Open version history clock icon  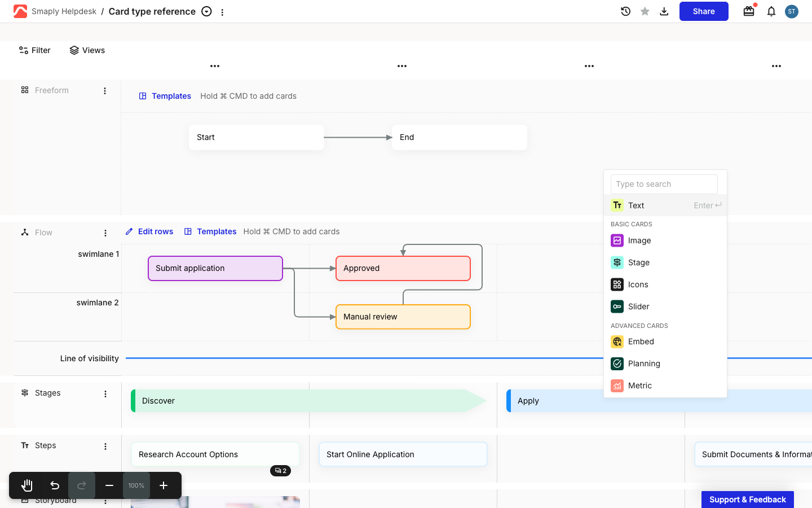(x=625, y=11)
